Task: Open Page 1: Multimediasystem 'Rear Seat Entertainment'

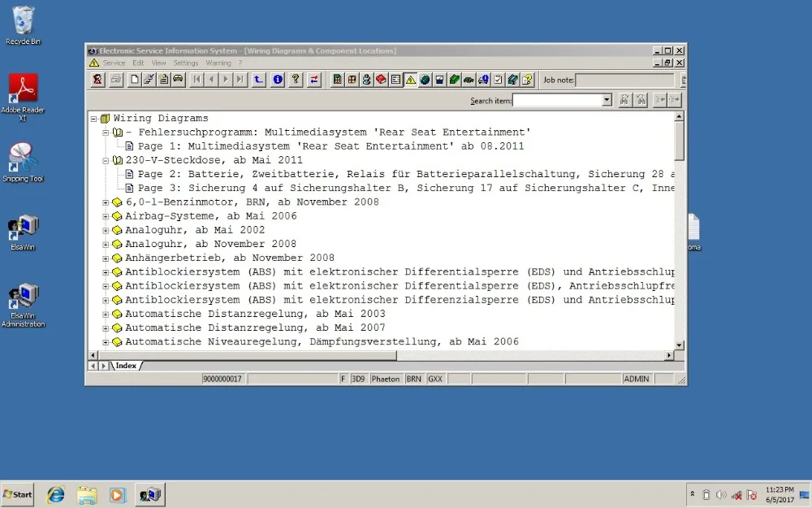Action: [x=331, y=146]
